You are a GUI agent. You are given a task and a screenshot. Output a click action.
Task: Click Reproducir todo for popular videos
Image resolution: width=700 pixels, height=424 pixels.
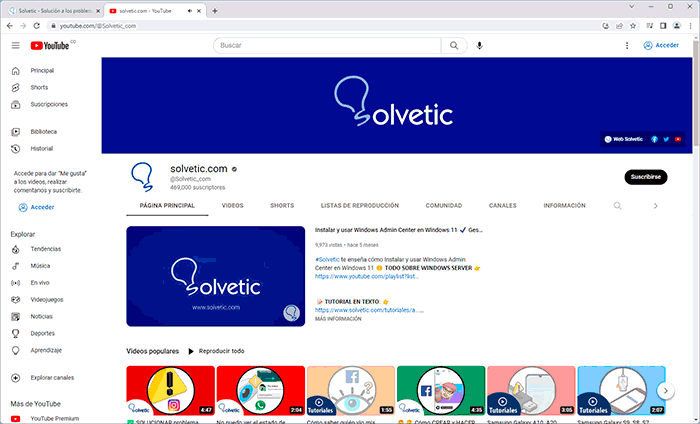click(x=216, y=351)
